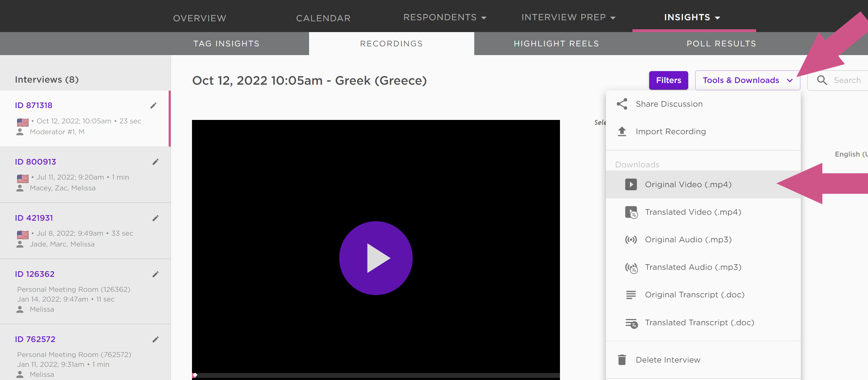Click the Search input field
The image size is (868, 380).
(838, 80)
